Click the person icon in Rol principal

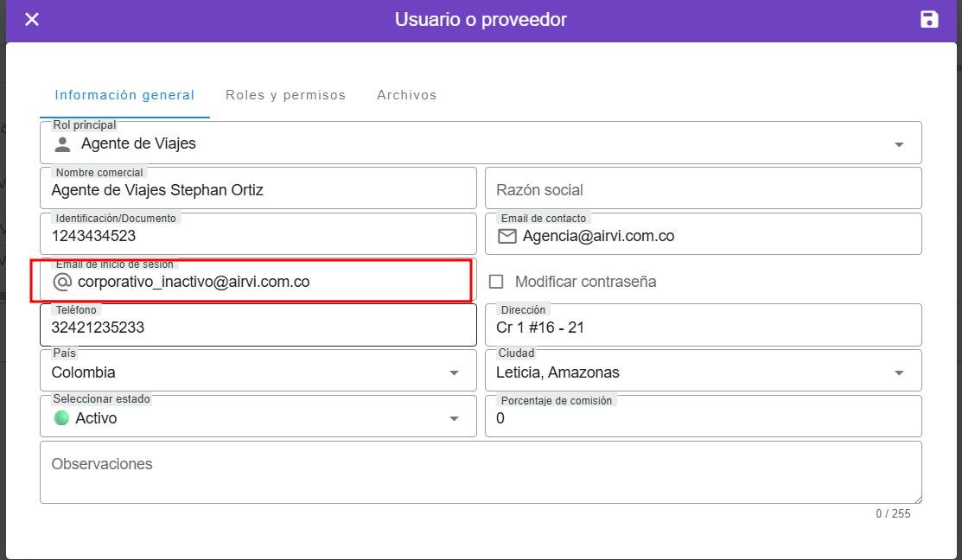(62, 144)
